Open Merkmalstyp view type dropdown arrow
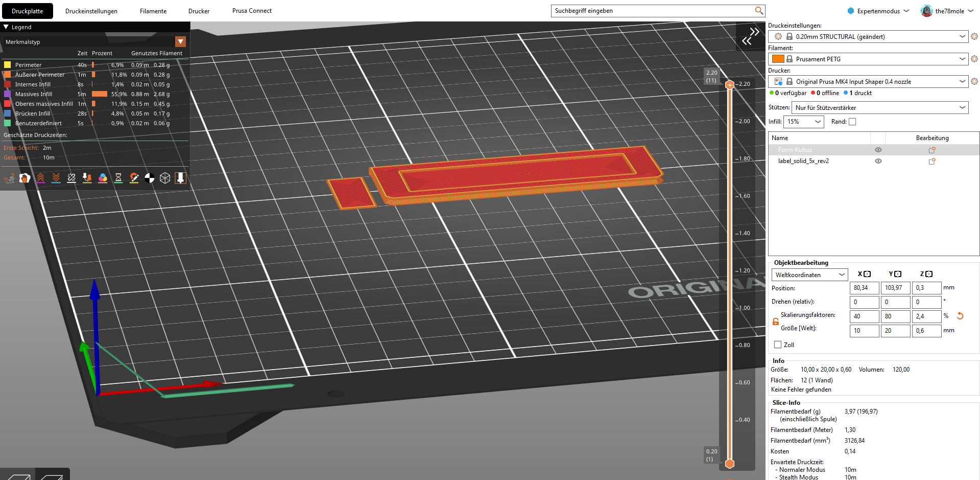980x480 pixels. point(180,42)
